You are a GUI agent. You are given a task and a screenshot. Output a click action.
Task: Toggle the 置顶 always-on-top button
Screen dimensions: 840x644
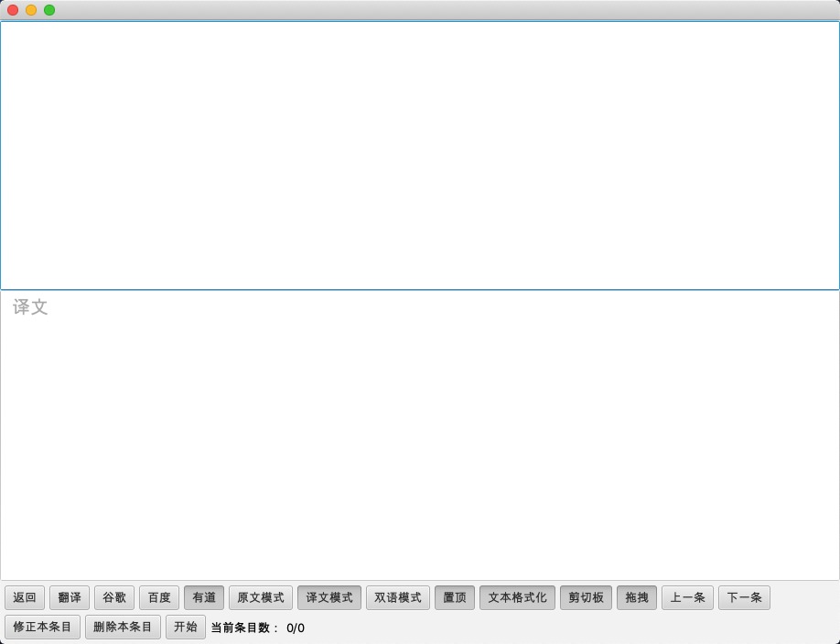[x=455, y=597]
